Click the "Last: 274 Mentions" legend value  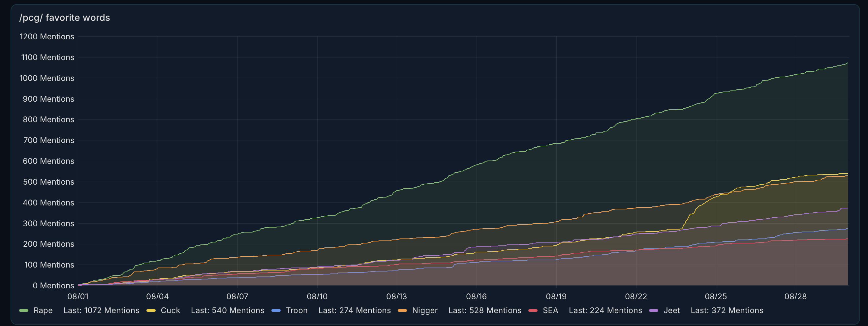point(355,310)
